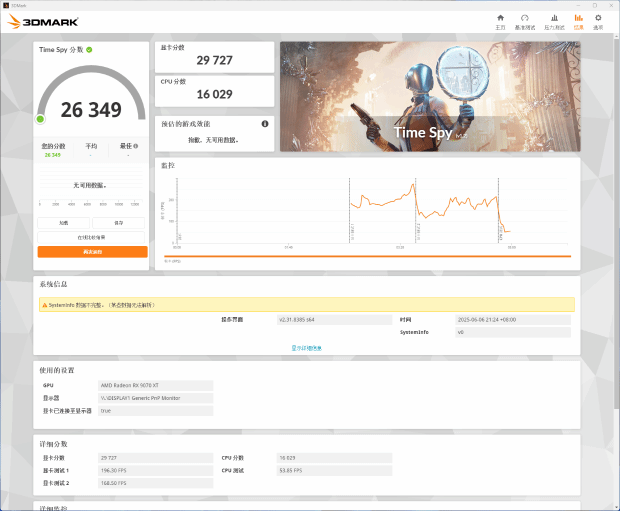Click the 29 727 field in detailed scores
620x511 pixels.
pyautogui.click(x=155, y=458)
